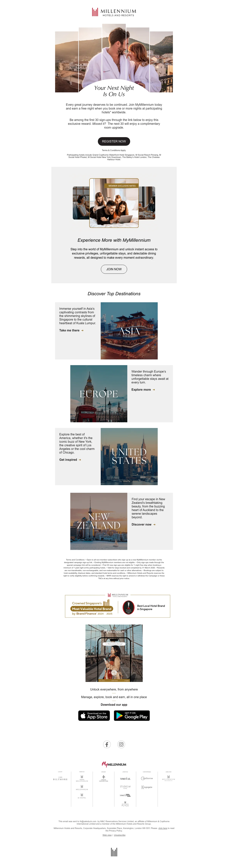Follow the Take me there arrow link

[x=71, y=330]
